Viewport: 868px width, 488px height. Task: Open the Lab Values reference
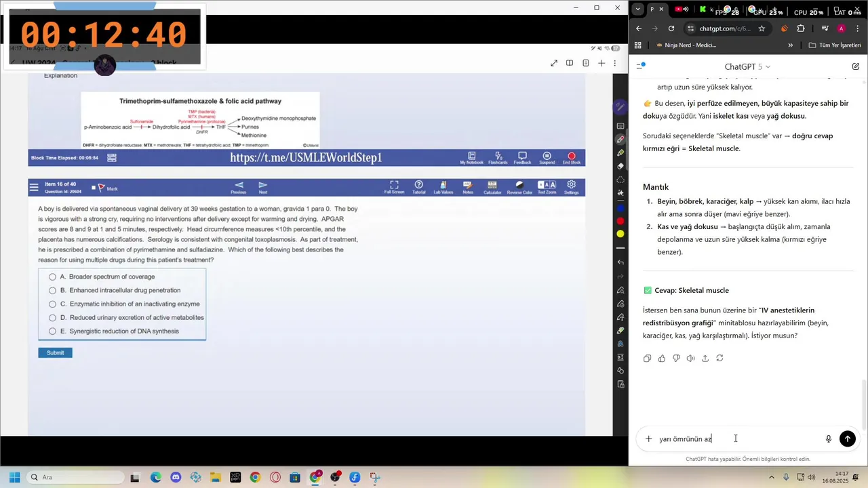coord(443,187)
